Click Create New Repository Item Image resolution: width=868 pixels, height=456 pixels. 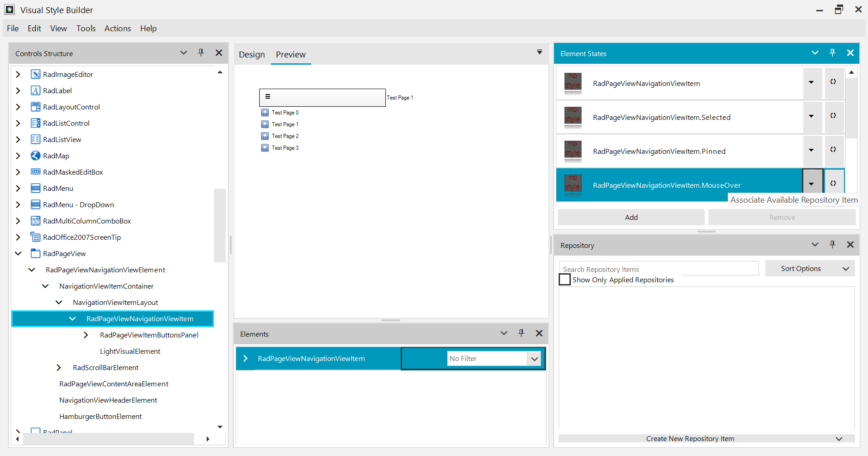pos(690,438)
